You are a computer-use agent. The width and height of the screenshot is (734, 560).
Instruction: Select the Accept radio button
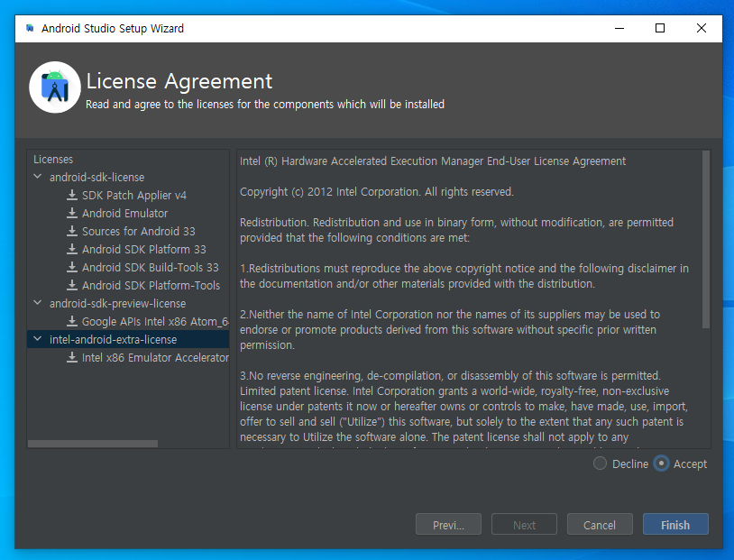pyautogui.click(x=661, y=464)
